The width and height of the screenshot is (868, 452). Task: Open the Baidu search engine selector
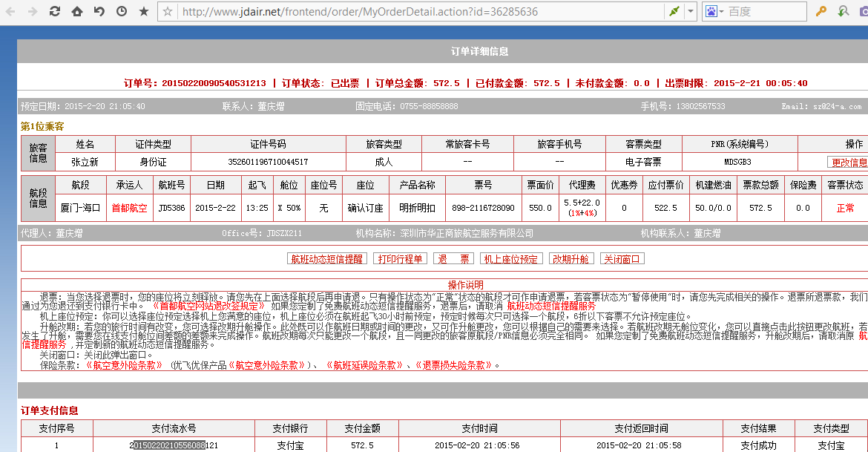(714, 11)
